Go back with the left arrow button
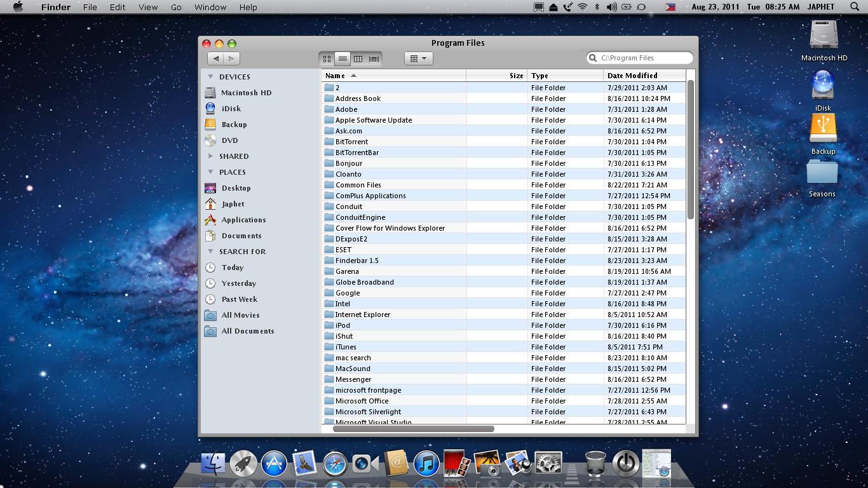Image resolution: width=868 pixels, height=488 pixels. click(216, 58)
